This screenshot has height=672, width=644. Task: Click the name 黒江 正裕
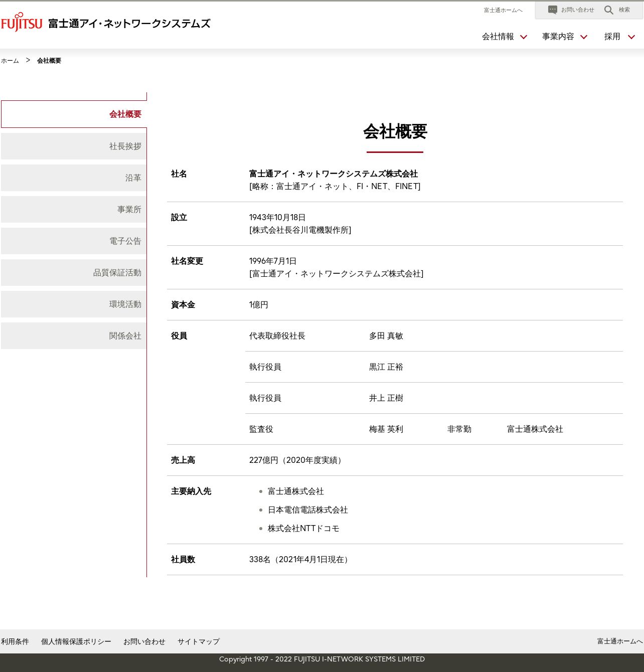(386, 367)
